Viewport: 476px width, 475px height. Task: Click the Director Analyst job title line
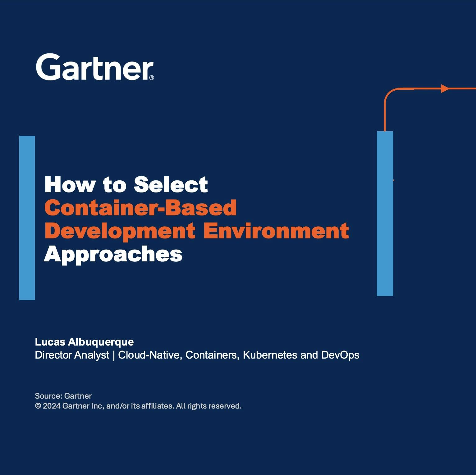click(197, 355)
